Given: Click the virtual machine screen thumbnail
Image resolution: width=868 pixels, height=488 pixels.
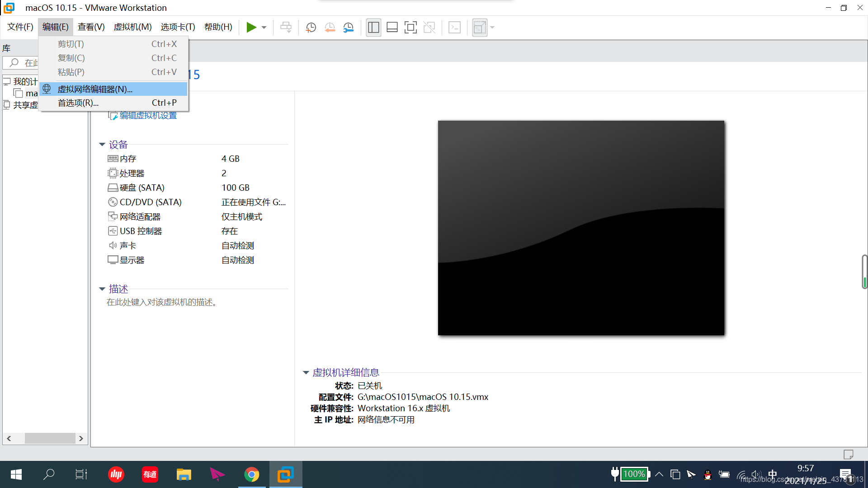Looking at the screenshot, I should pyautogui.click(x=581, y=228).
